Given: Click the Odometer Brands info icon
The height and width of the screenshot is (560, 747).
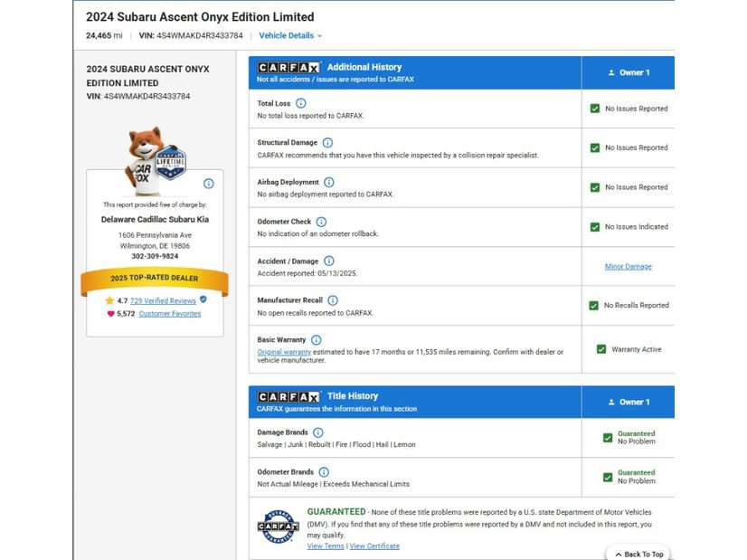Looking at the screenshot, I should (324, 472).
